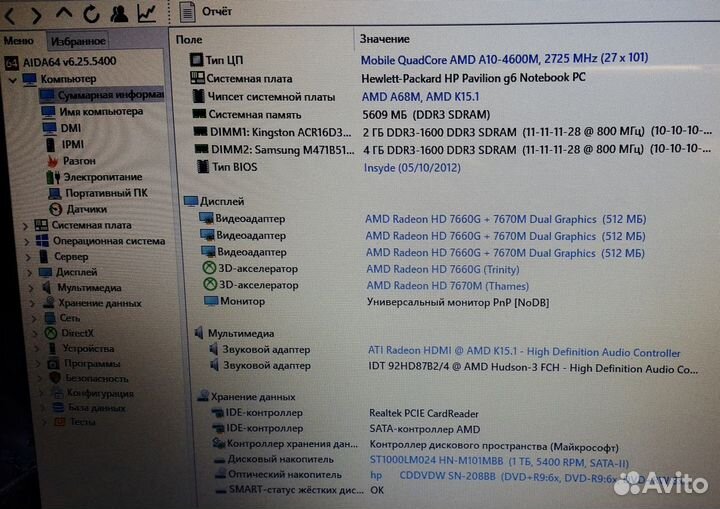Select the AIDA64 v6.25.5400 root node
Viewport: 720px width, 509px height.
60,62
